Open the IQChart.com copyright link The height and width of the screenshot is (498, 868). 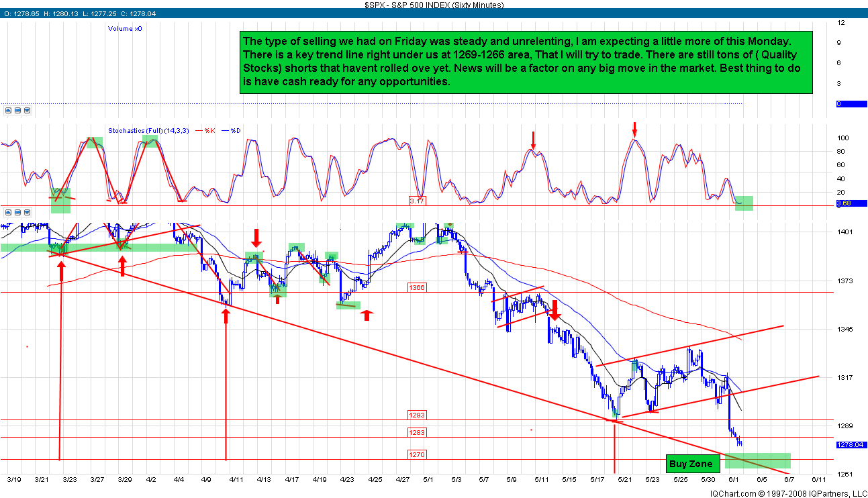click(788, 493)
